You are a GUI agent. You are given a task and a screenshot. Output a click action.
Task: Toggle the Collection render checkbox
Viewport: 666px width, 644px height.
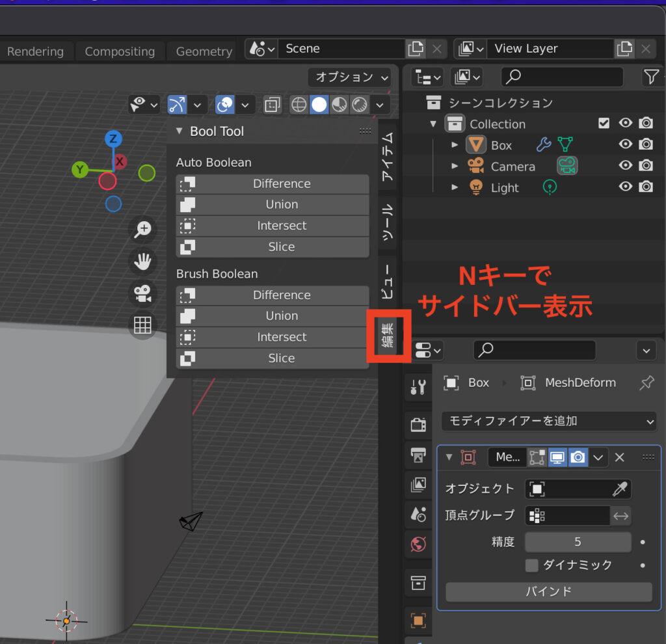(604, 123)
